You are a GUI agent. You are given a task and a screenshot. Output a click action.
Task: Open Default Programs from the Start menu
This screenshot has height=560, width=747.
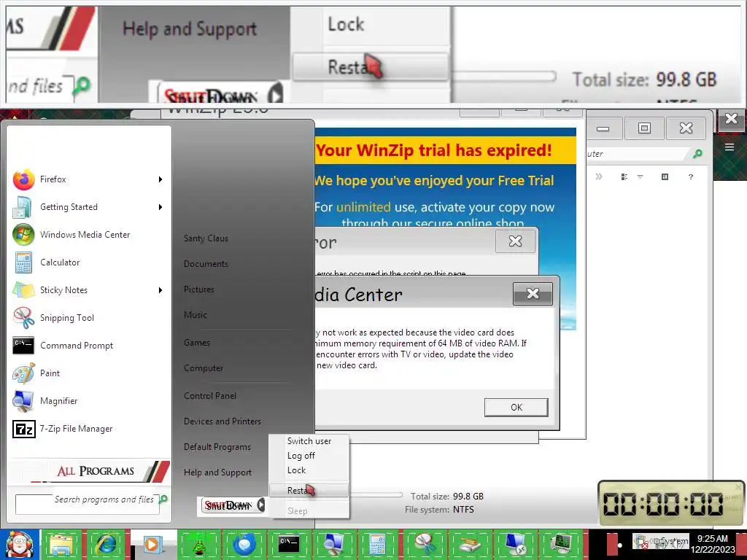pyautogui.click(x=217, y=447)
